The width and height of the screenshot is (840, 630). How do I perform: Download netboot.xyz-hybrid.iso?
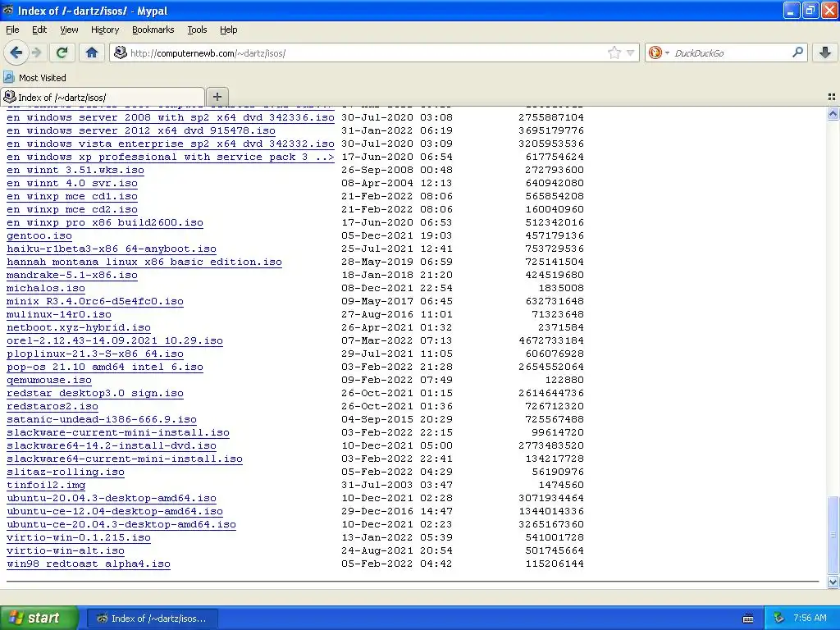79,327
